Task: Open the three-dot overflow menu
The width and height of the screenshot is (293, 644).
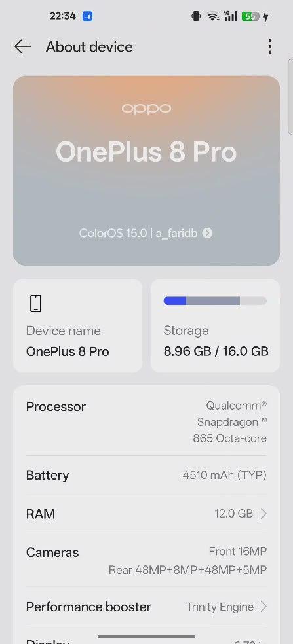Action: [270, 47]
